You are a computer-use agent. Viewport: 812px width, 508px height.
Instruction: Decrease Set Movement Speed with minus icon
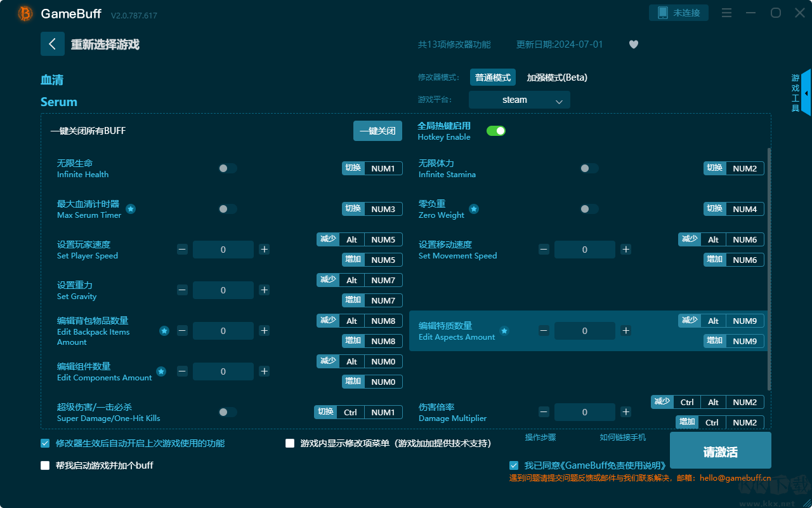coord(544,250)
